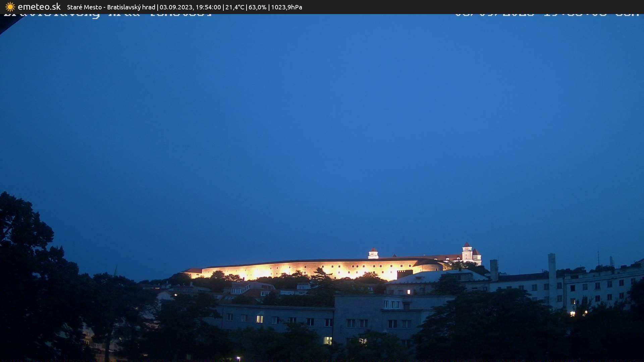This screenshot has height=362, width=644.
Task: Click the date 03.09.2023 in header
Action: (176, 7)
